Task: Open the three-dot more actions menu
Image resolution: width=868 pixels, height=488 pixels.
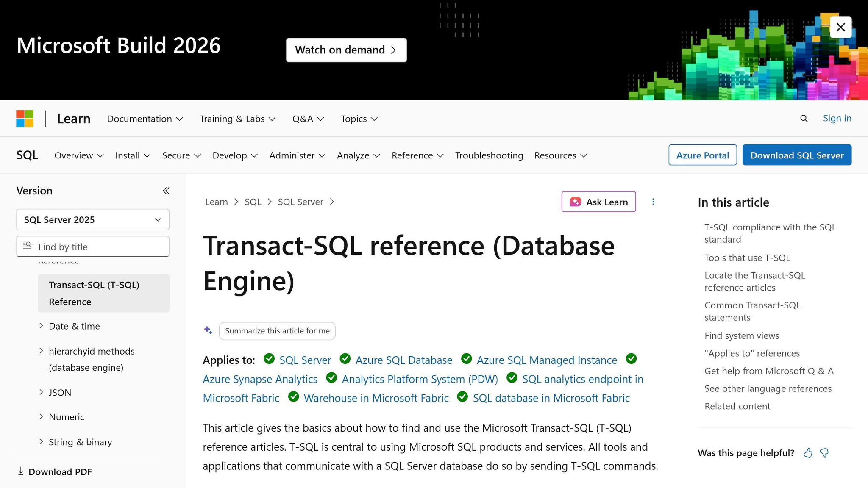Action: [x=653, y=202]
